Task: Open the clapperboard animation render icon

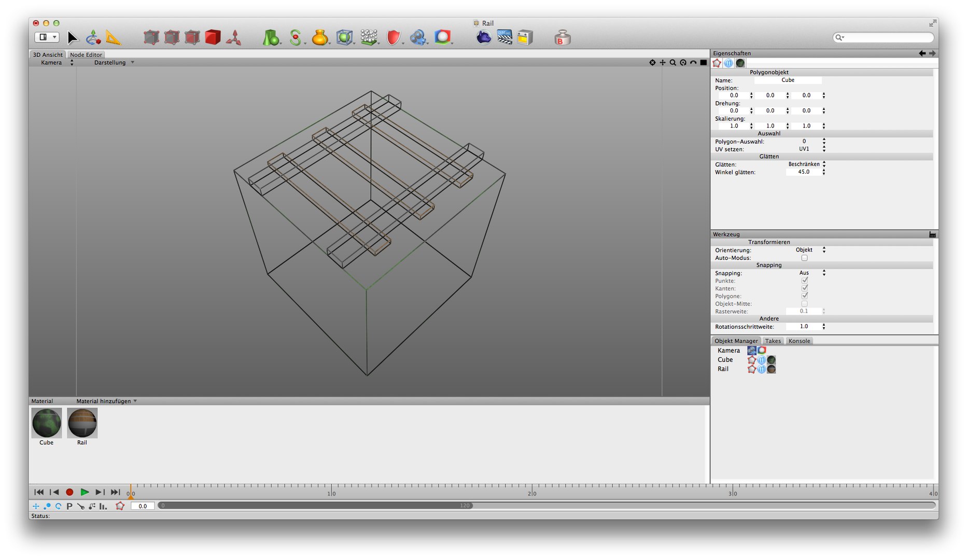Action: pyautogui.click(x=504, y=37)
